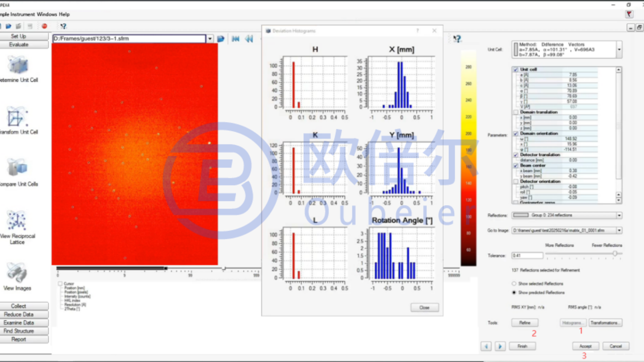Image resolution: width=644 pixels, height=362 pixels.
Task: Click the Accept button
Action: point(585,346)
